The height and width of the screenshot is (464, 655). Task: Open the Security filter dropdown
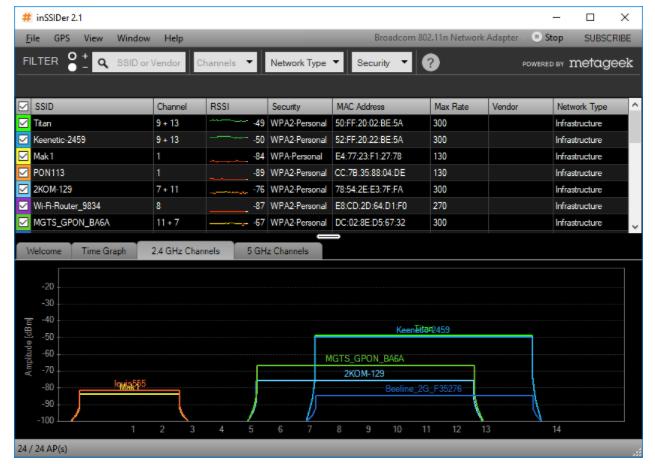click(381, 63)
